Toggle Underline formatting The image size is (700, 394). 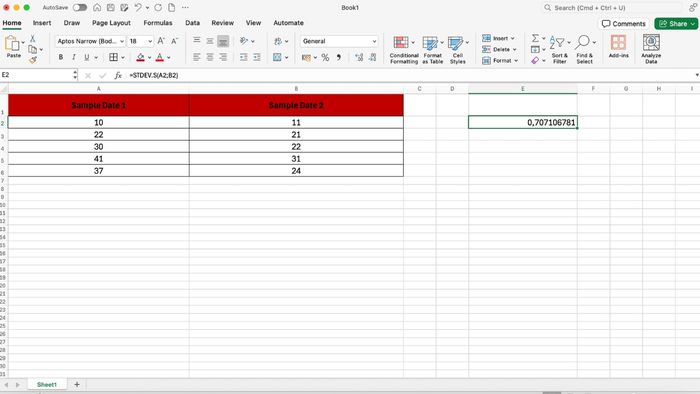[x=87, y=57]
